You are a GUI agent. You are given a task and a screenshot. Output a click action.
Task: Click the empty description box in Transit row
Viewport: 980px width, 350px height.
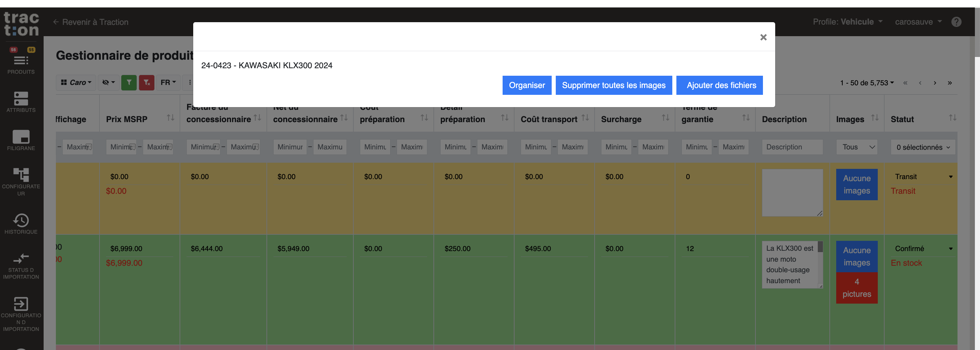[x=792, y=193]
